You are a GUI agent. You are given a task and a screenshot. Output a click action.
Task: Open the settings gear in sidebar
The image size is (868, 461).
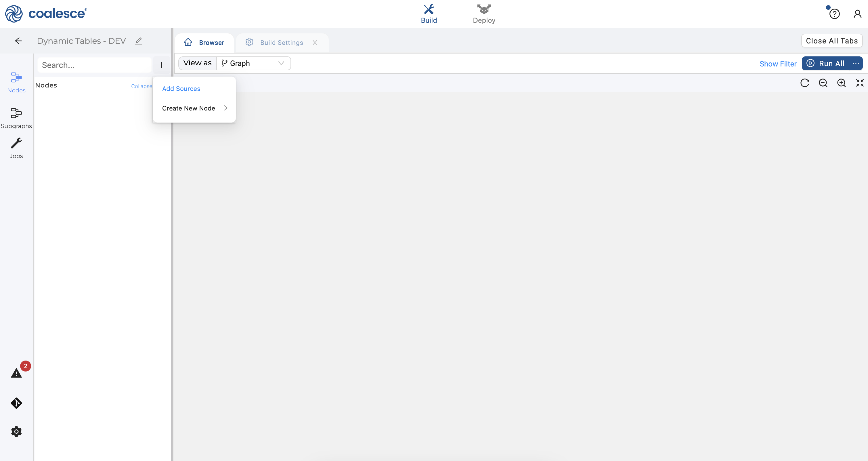tap(16, 432)
